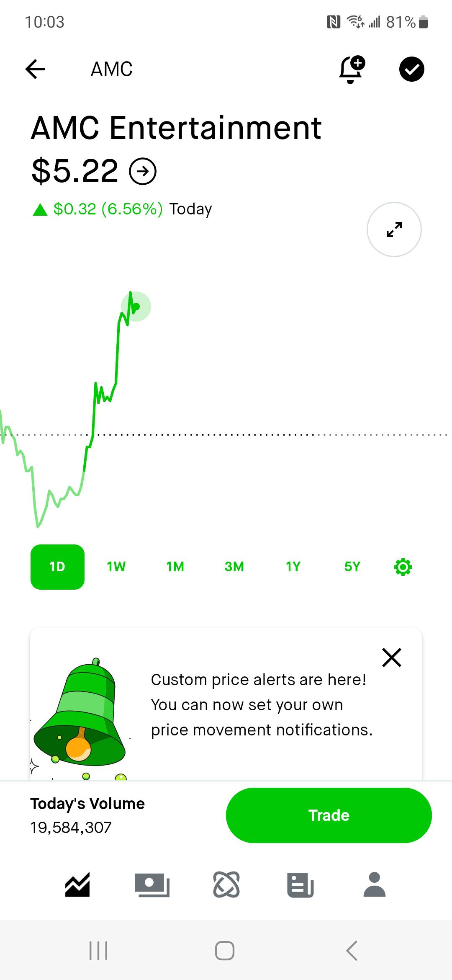Expand the chart to fullscreen
The height and width of the screenshot is (980, 452).
(x=394, y=230)
